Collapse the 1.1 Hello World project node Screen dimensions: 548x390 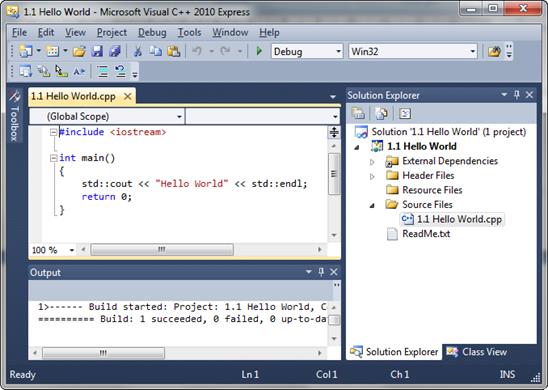[357, 147]
